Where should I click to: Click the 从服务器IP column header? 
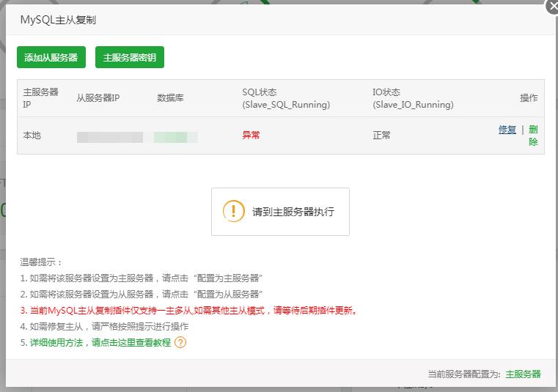98,98
